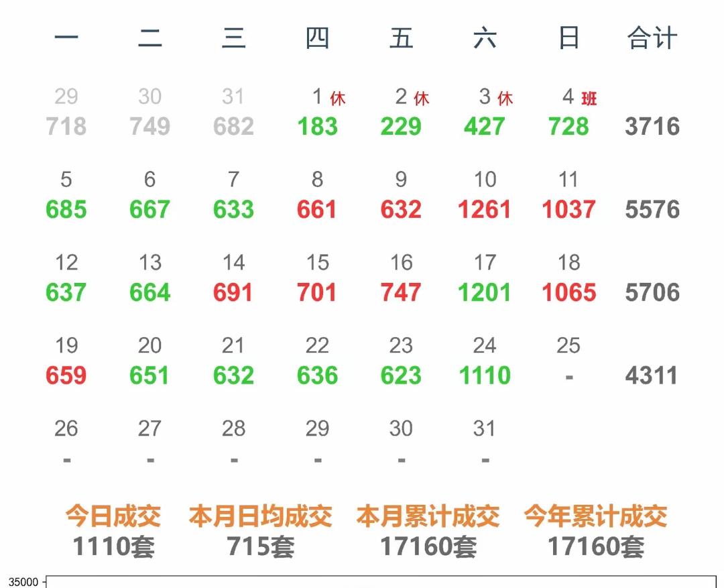Click the red peak value 1261 on Saturday

[485, 209]
